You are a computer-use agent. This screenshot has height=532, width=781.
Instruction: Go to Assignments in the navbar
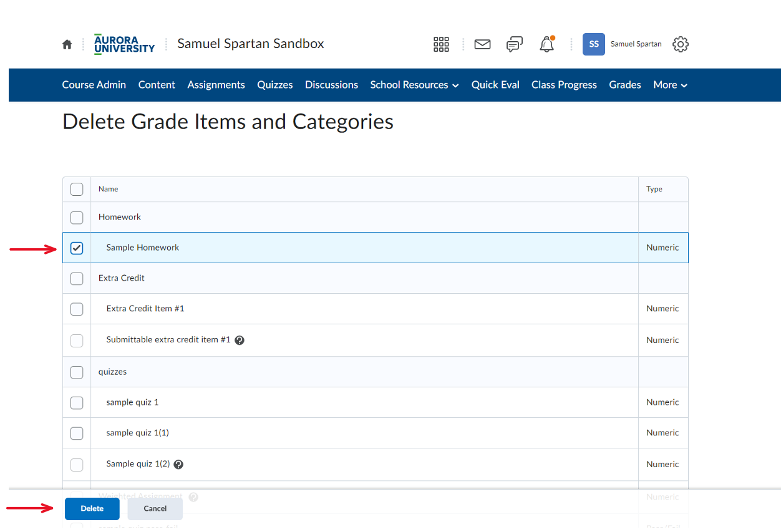(216, 85)
